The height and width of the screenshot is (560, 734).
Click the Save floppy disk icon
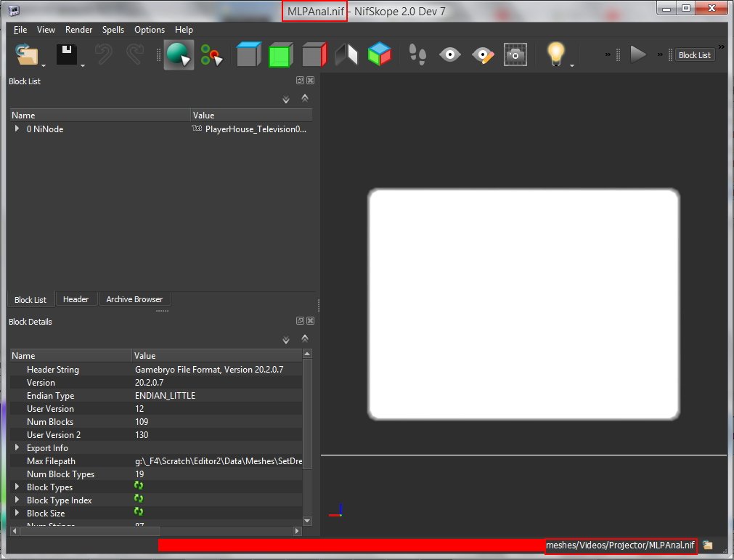click(x=67, y=55)
